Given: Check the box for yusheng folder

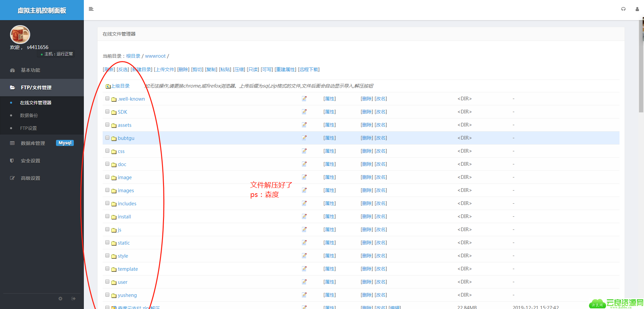Looking at the screenshot, I should coord(107,295).
